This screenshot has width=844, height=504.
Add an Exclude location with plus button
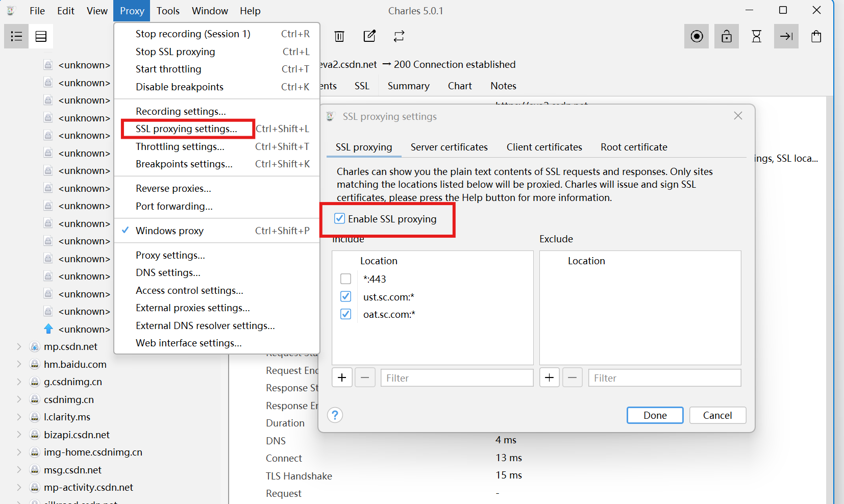point(550,377)
